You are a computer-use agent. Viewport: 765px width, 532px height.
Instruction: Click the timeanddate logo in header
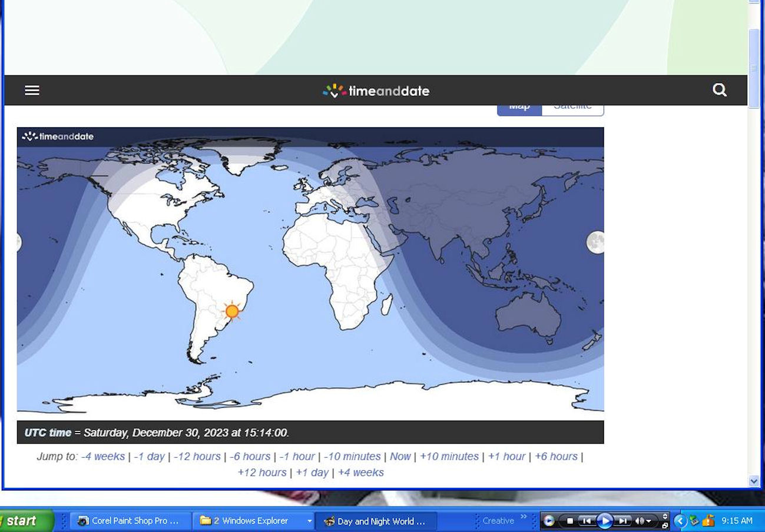(x=376, y=91)
